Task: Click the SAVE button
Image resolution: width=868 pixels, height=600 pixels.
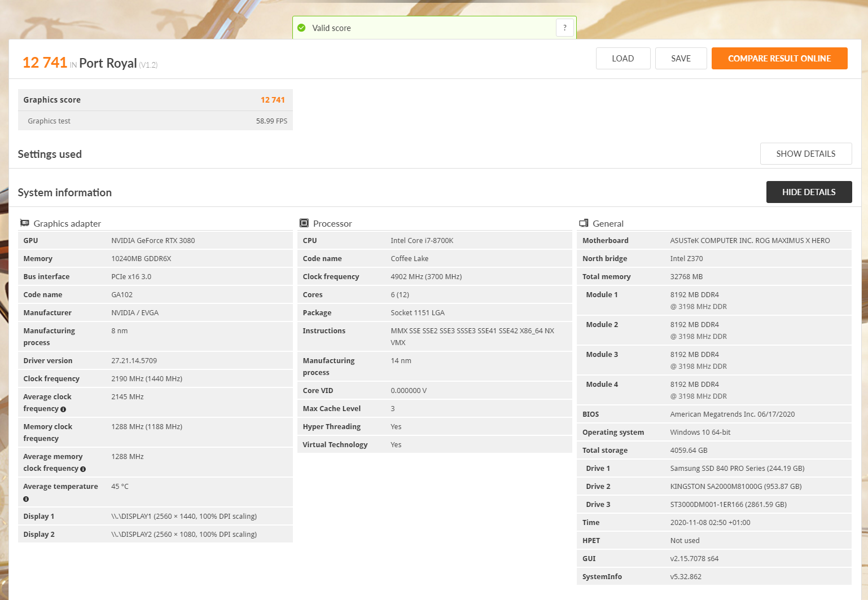Action: 681,58
